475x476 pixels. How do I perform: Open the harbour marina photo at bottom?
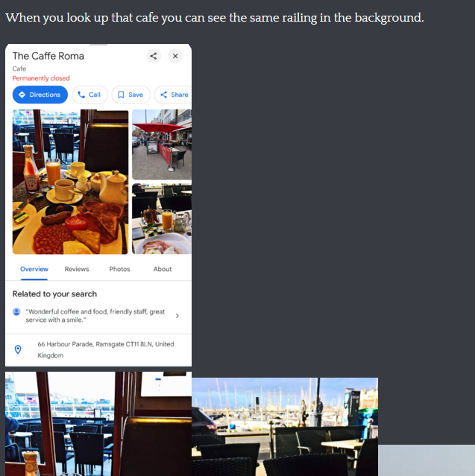(x=285, y=427)
